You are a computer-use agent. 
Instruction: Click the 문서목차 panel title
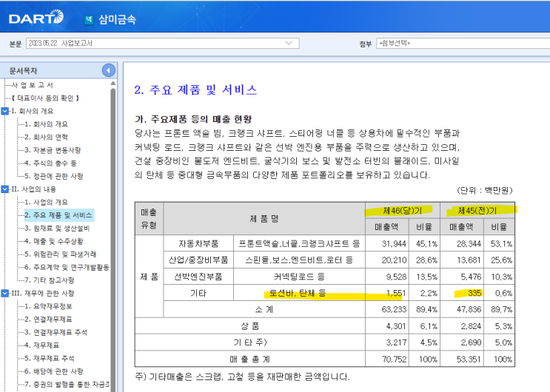point(23,71)
